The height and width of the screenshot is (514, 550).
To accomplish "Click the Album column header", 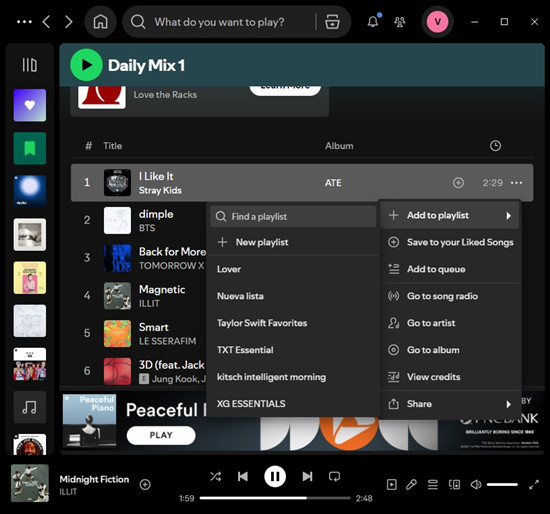I will point(339,146).
